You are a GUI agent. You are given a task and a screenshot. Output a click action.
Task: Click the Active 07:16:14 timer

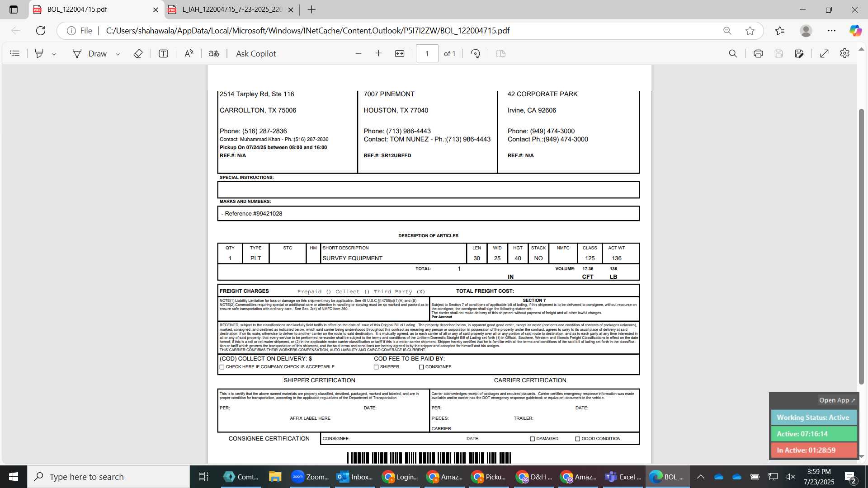[814, 434]
